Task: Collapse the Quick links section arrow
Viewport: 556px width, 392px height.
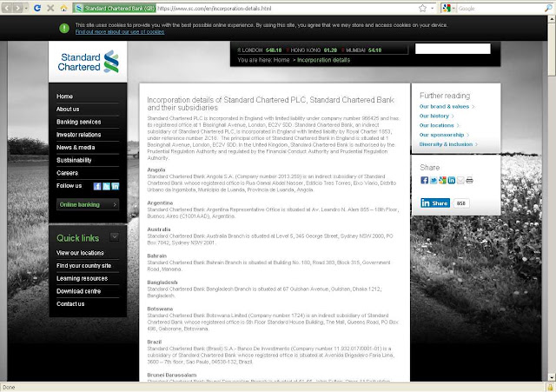Action: 115,236
